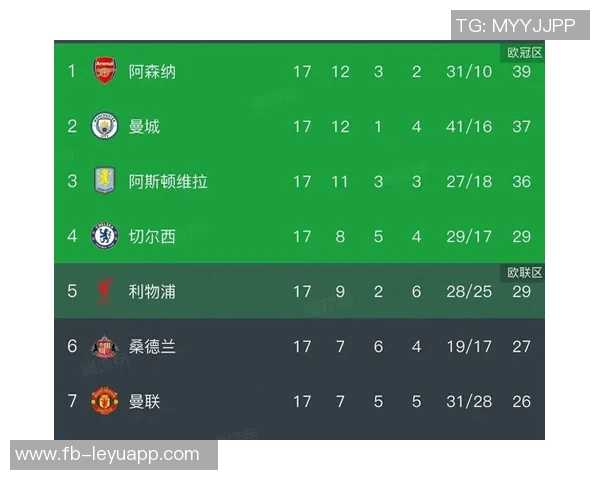Select the Manchester United crest
Viewport: 600px width, 480px height.
(105, 401)
